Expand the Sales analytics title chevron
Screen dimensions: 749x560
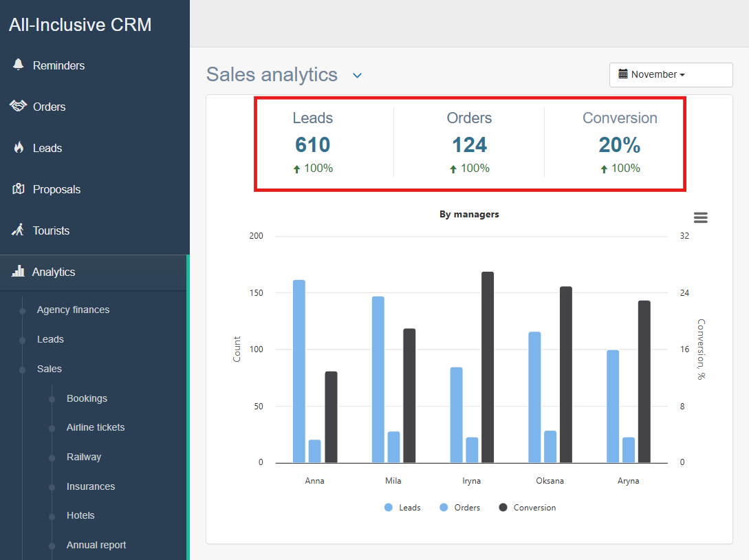[357, 75]
